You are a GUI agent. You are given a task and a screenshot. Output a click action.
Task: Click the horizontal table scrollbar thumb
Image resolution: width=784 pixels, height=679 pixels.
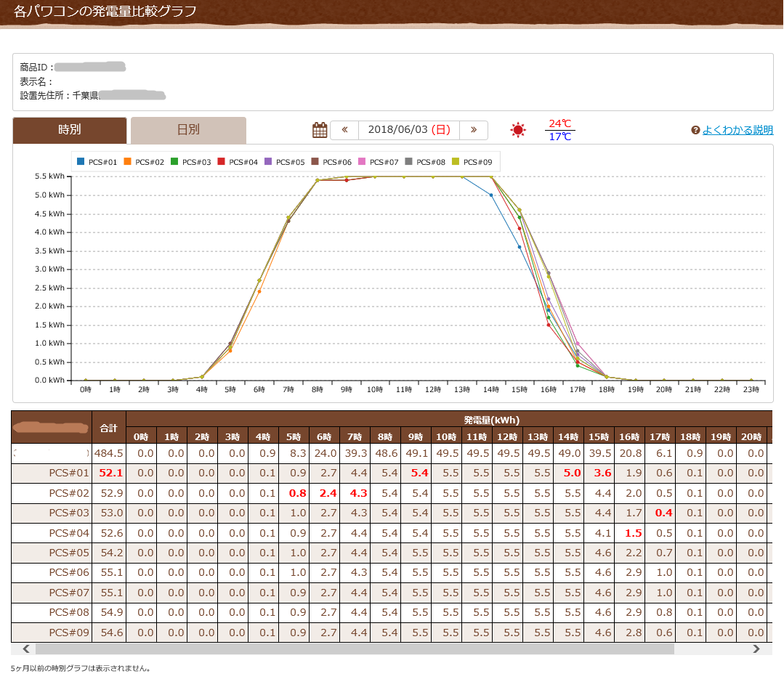pos(355,649)
